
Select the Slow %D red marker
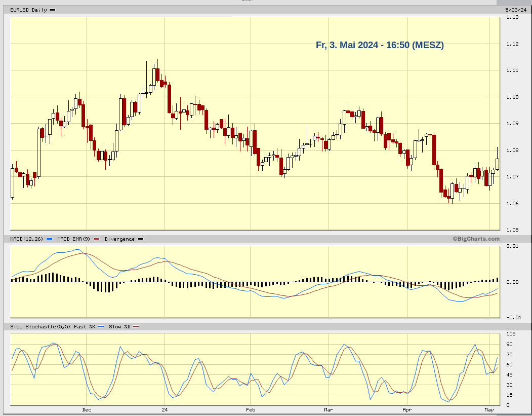click(136, 327)
